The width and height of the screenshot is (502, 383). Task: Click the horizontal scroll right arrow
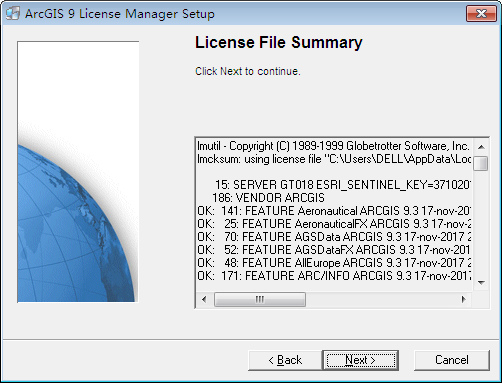tap(464, 299)
